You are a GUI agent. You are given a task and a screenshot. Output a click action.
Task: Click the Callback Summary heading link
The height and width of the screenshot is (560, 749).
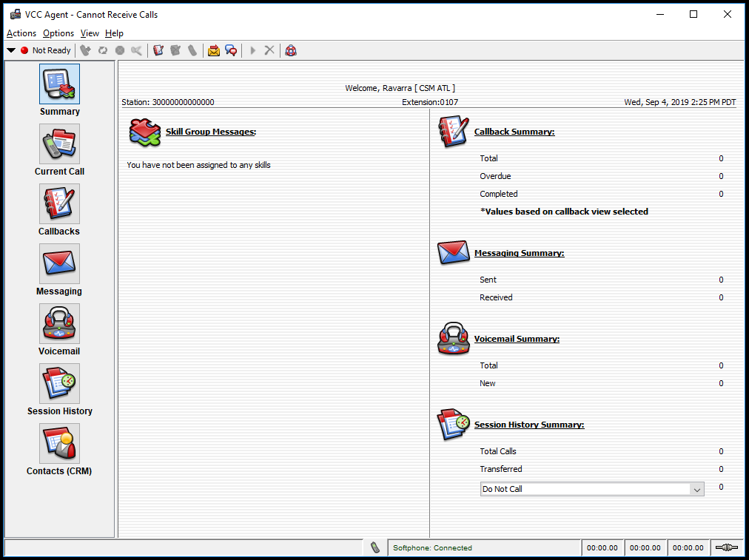(x=514, y=132)
